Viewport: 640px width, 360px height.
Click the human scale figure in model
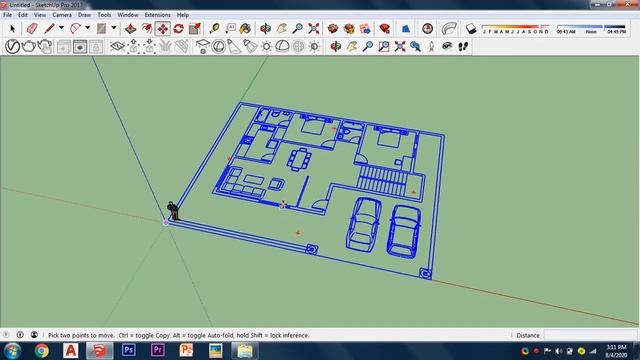point(173,211)
